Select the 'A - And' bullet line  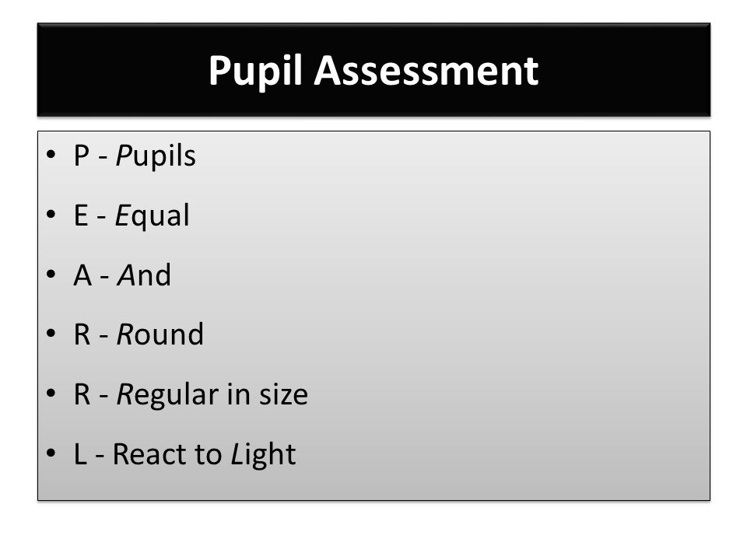[x=122, y=275]
